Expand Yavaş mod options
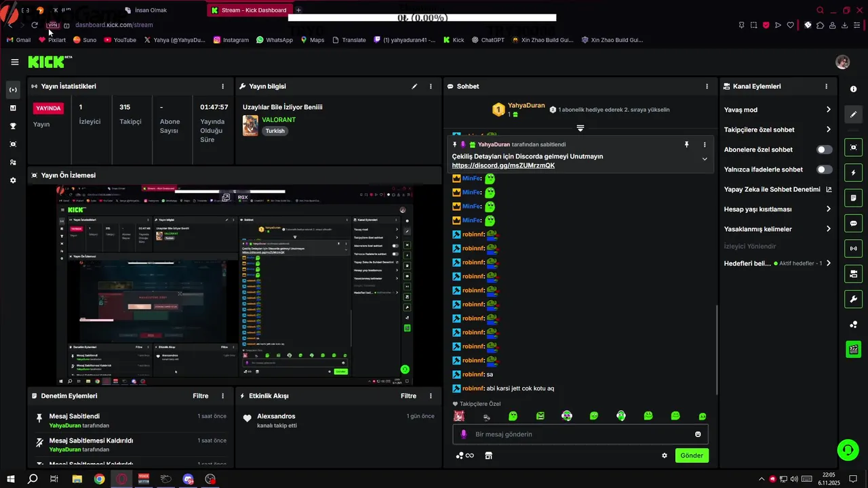 tap(828, 110)
